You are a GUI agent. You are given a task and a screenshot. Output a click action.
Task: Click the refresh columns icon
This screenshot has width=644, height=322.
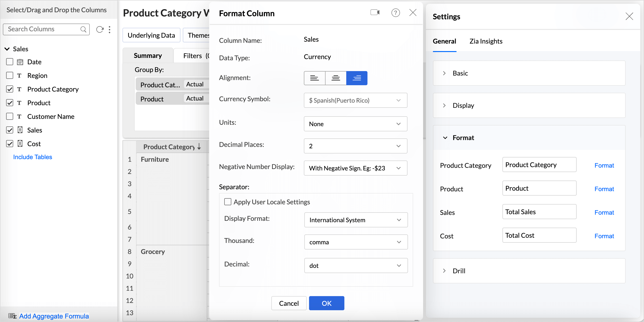(100, 29)
